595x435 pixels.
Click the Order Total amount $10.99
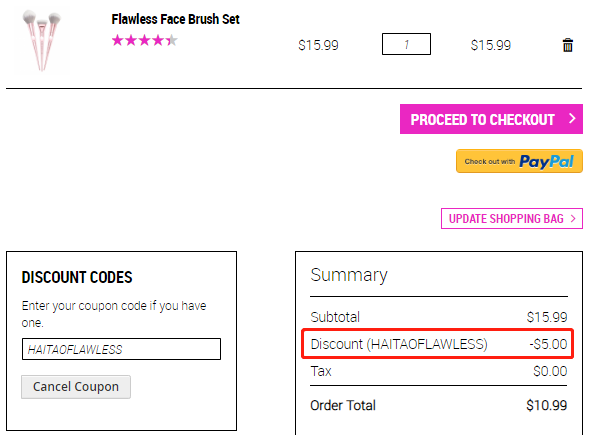coord(546,405)
